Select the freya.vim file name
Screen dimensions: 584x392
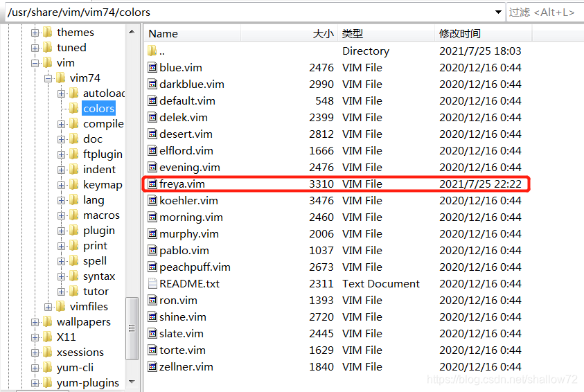coord(182,184)
